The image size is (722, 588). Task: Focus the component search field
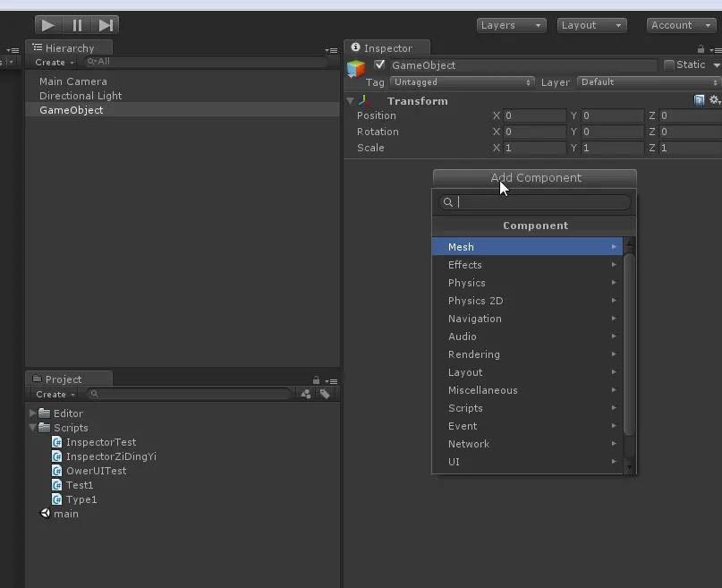pyautogui.click(x=535, y=202)
